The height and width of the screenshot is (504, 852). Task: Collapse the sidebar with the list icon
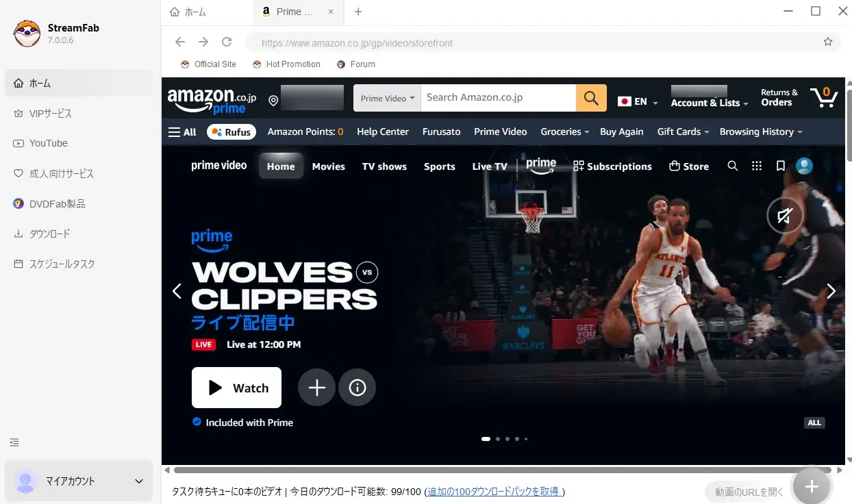[15, 442]
